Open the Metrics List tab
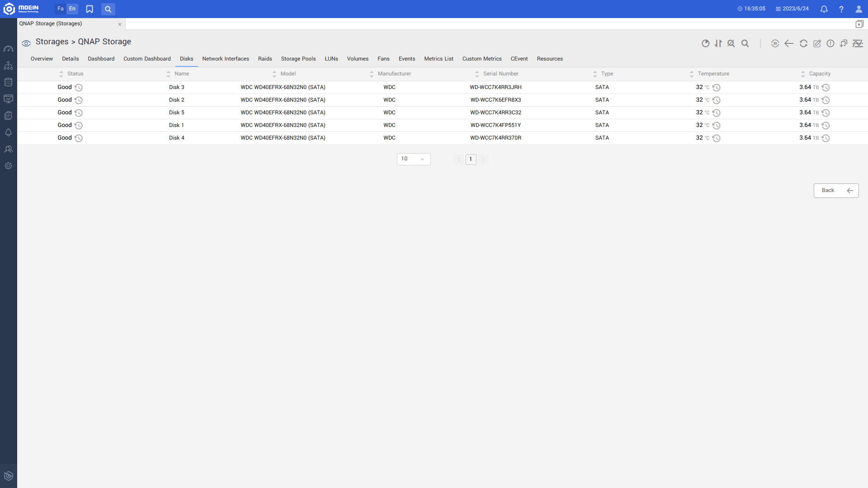Viewport: 868px width, 488px height. click(x=439, y=59)
